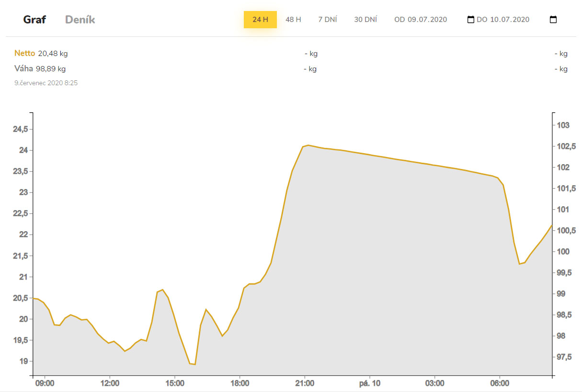This screenshot has height=392, width=582.
Task: Click the 03:00 time axis label
Action: [434, 384]
